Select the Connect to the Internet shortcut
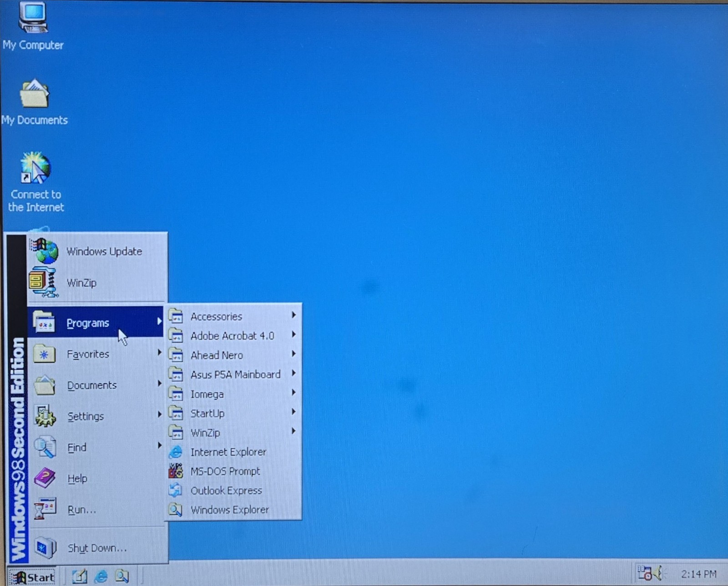Viewport: 728px width, 586px height. [x=35, y=182]
